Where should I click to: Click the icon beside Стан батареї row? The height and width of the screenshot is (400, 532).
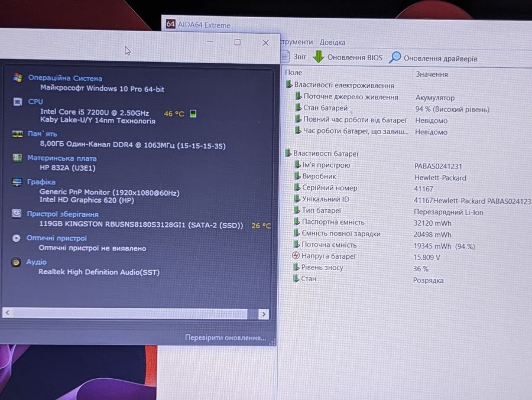click(298, 108)
